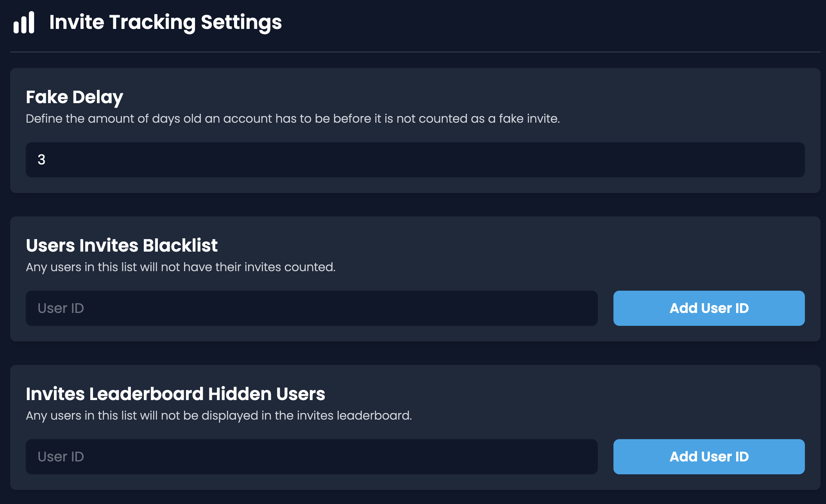The image size is (826, 504).
Task: Click the empty header area right of the title
Action: (547, 22)
